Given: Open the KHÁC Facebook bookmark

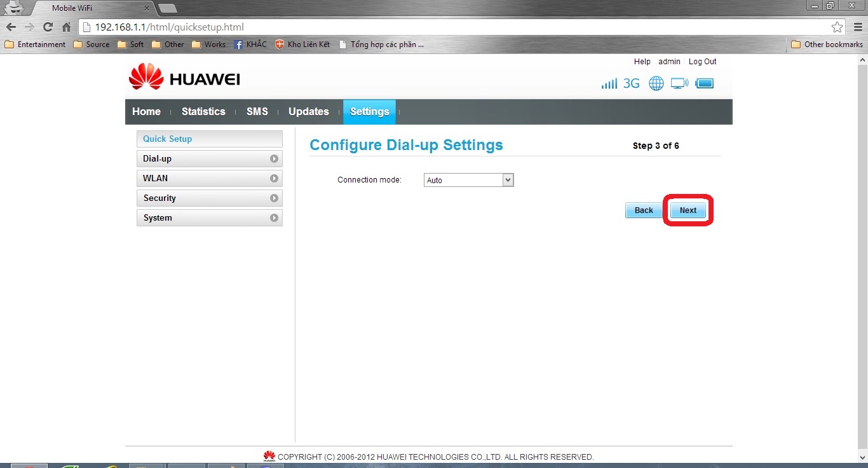Looking at the screenshot, I should (x=250, y=45).
